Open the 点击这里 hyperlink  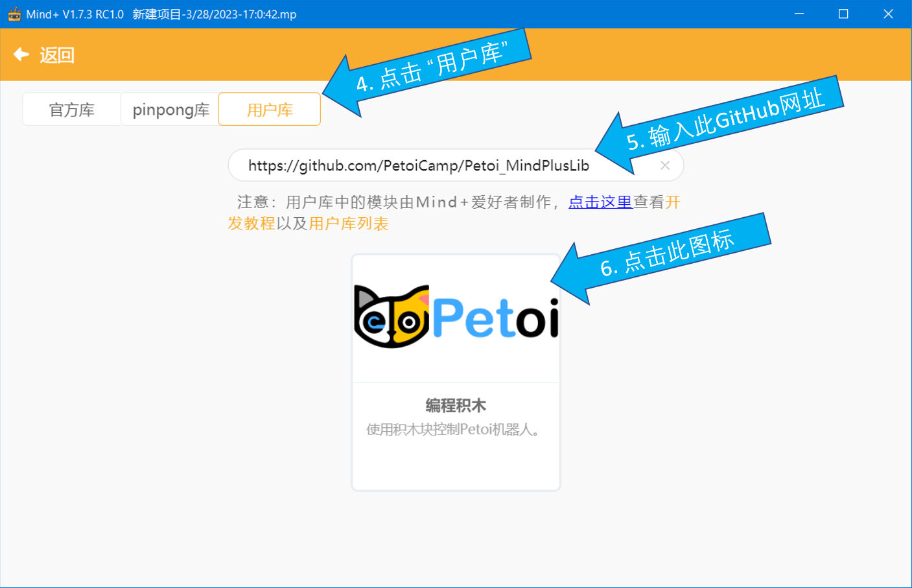(600, 202)
